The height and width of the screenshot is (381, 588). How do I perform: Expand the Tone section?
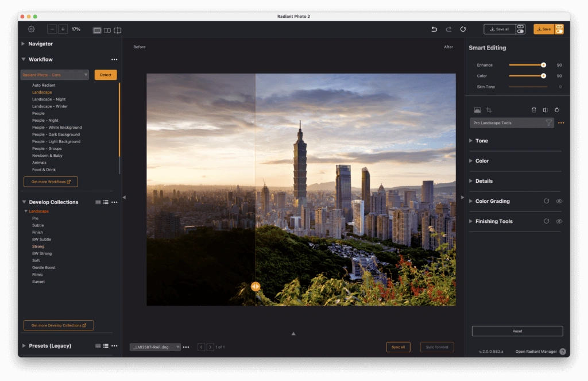pyautogui.click(x=481, y=141)
